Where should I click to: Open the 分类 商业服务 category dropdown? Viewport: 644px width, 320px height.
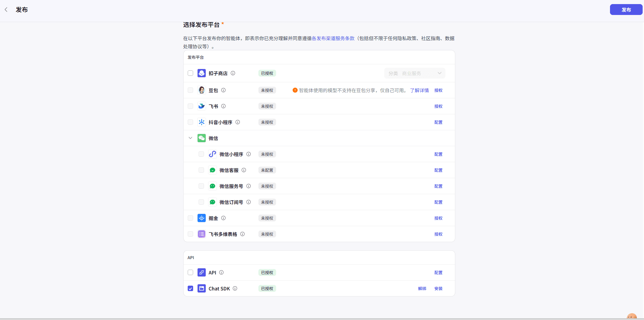[414, 73]
